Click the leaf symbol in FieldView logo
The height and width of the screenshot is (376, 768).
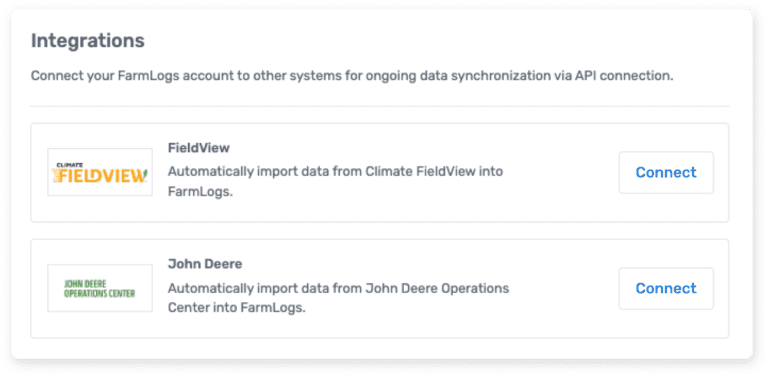(144, 174)
